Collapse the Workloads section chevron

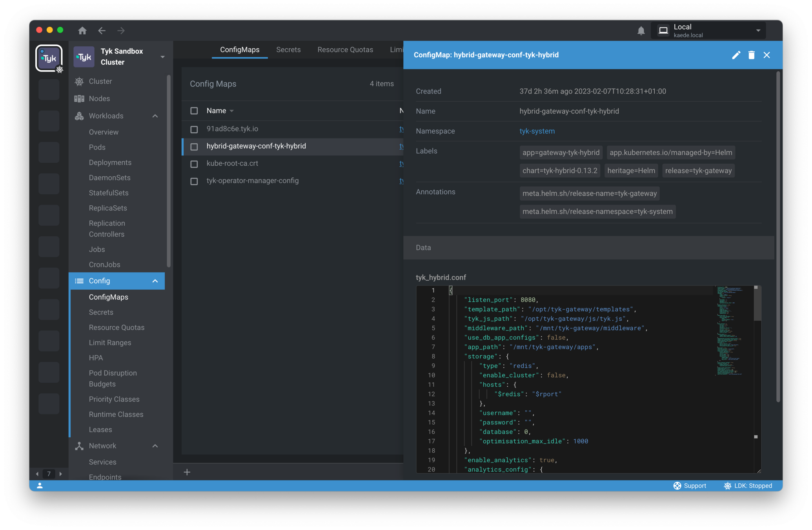pos(155,116)
